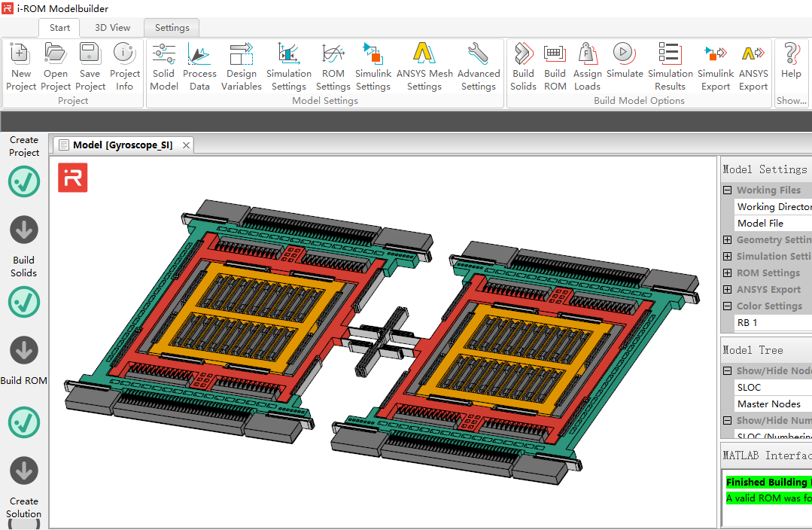Click Build ROM green checkmark step
This screenshot has width=812, height=530.
pos(24,422)
